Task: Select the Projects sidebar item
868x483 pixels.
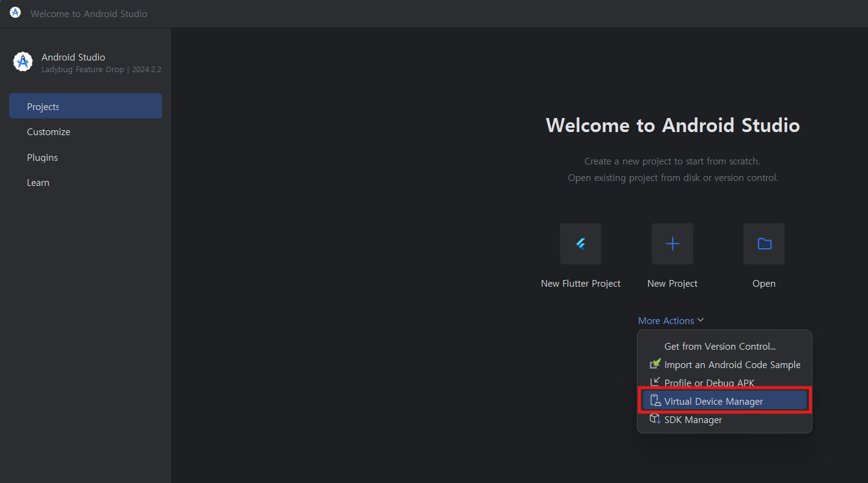Action: tap(86, 106)
